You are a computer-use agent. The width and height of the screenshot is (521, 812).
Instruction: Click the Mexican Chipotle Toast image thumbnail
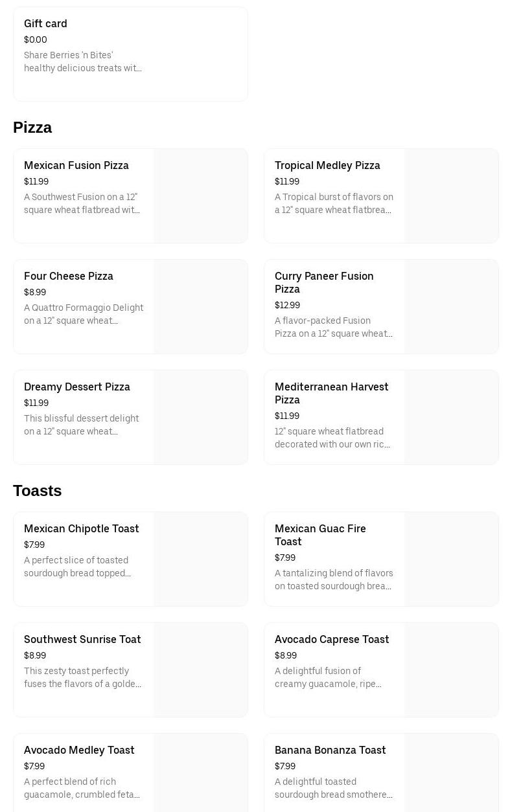(x=201, y=559)
